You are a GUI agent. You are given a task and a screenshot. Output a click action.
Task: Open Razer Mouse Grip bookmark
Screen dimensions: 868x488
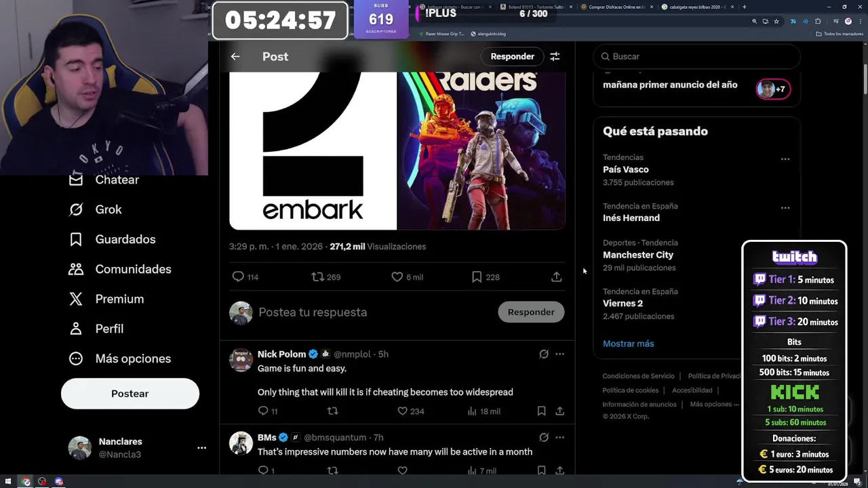pyautogui.click(x=441, y=33)
